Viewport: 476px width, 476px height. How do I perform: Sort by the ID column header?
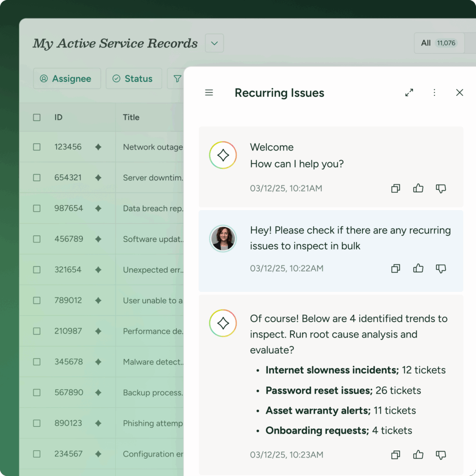point(58,117)
